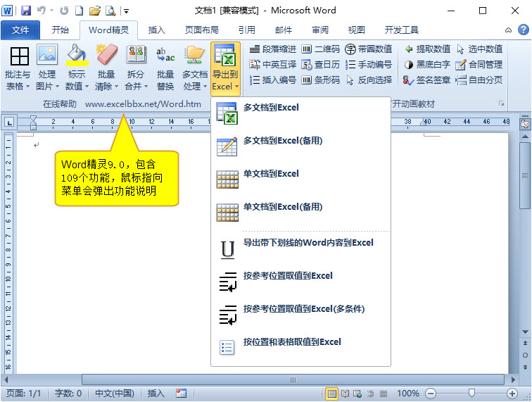This screenshot has width=532, height=402.
Task: Open the 查日历 calendar tool
Action: [321, 65]
